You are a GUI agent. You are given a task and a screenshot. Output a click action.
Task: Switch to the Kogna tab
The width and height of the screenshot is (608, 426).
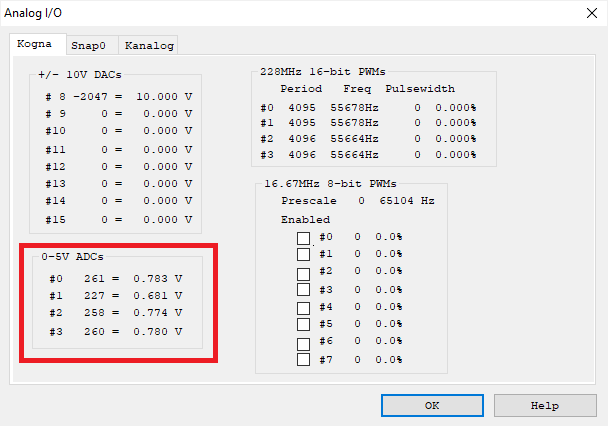pos(36,45)
